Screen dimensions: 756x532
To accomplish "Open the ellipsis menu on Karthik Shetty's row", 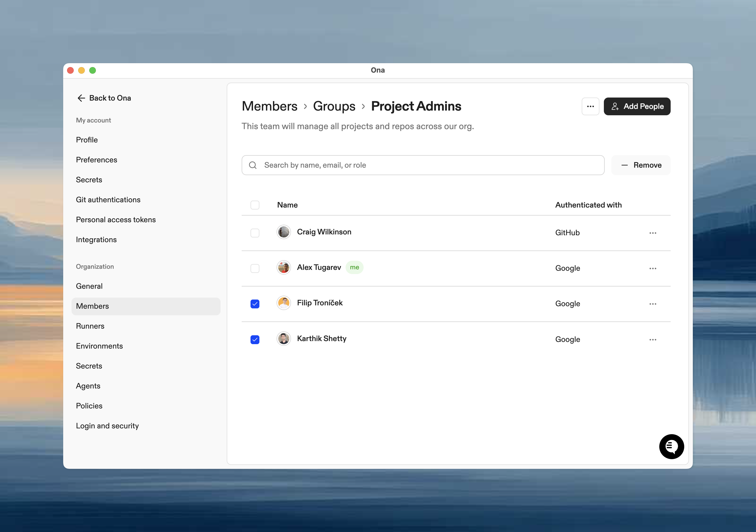I will [x=653, y=339].
